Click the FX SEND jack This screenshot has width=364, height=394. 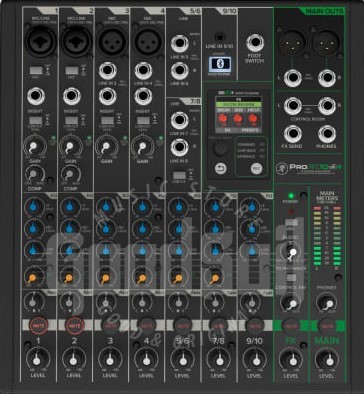click(293, 134)
